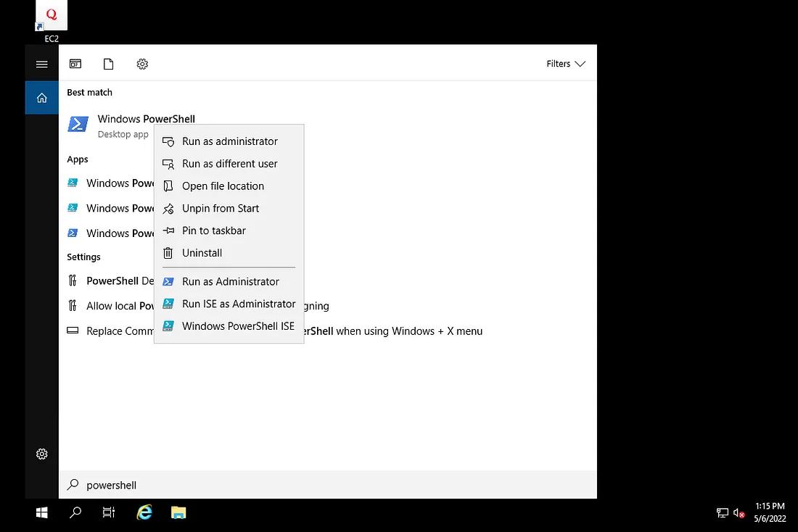Viewport: 798px width, 532px height.
Task: Click the ISE icon beside Run ISE as Administrator
Action: (168, 304)
